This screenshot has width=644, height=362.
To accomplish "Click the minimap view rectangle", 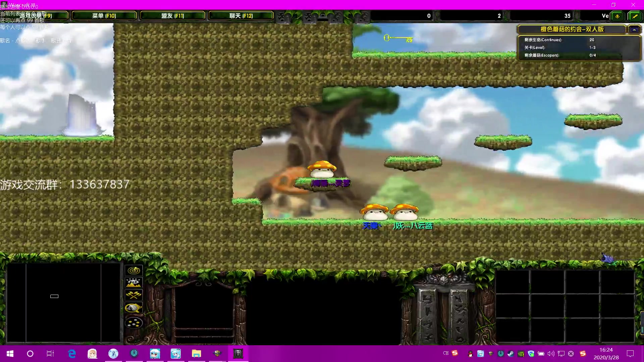I will (x=54, y=296).
